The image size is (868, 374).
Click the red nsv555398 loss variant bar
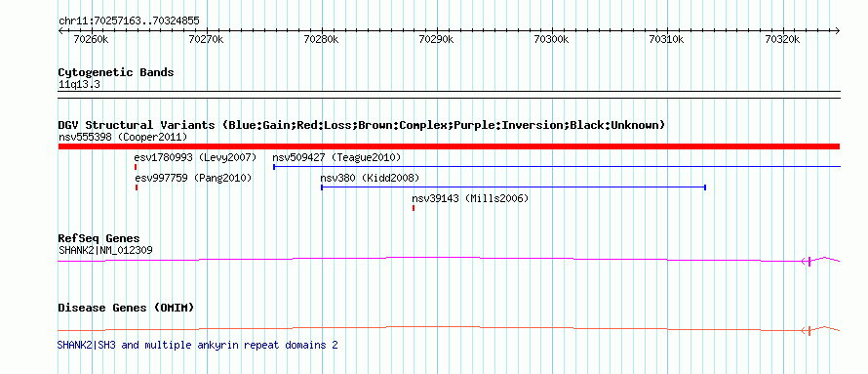(x=449, y=146)
